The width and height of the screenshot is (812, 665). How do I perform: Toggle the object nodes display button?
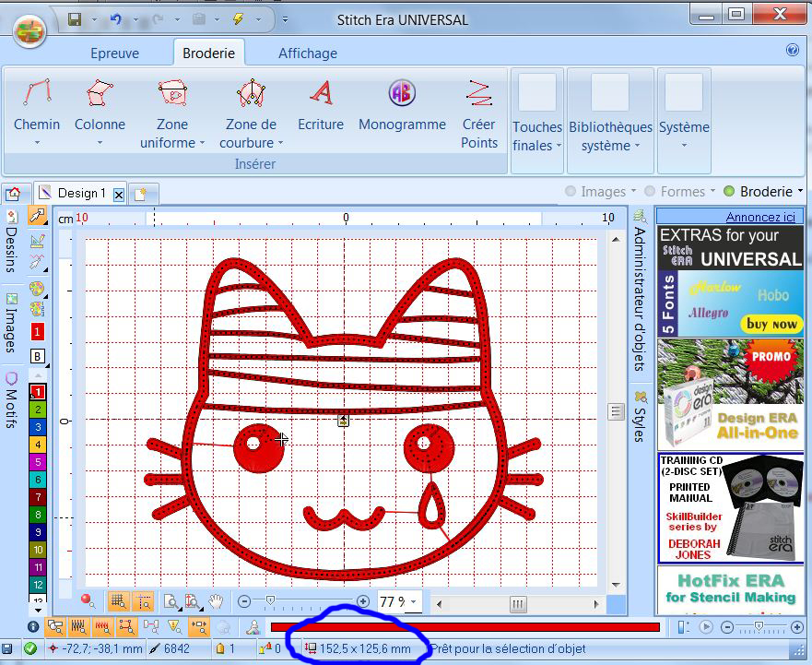(x=126, y=627)
